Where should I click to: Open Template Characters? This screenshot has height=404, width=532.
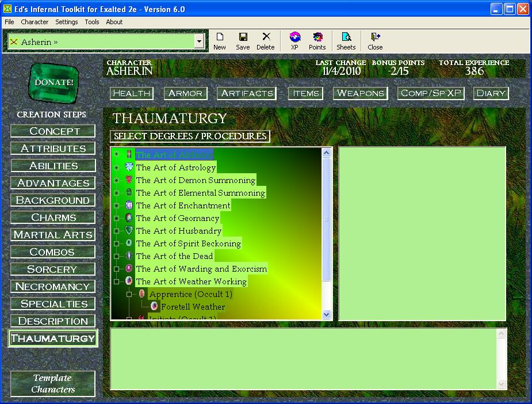[x=53, y=384]
